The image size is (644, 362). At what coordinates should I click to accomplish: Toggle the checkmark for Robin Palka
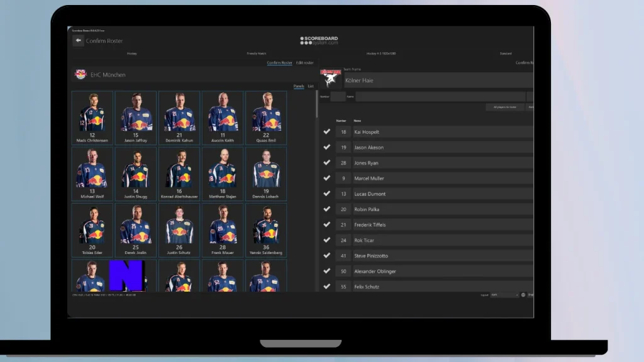(327, 209)
